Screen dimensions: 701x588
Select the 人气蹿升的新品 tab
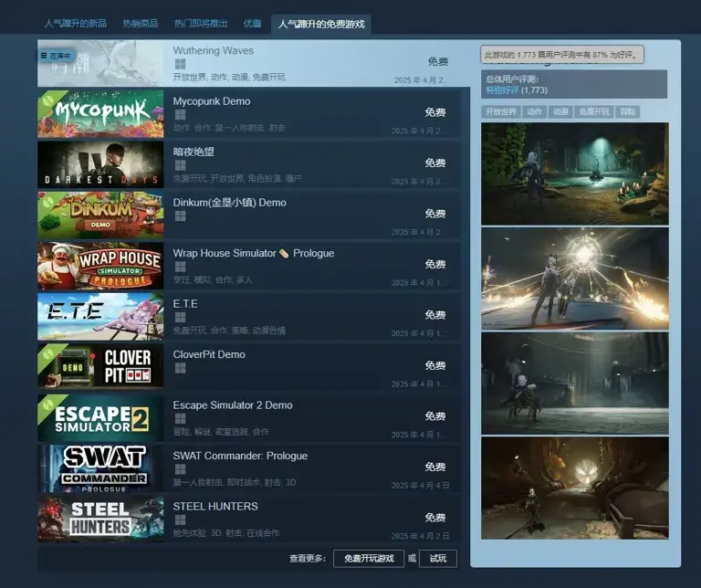point(77,24)
